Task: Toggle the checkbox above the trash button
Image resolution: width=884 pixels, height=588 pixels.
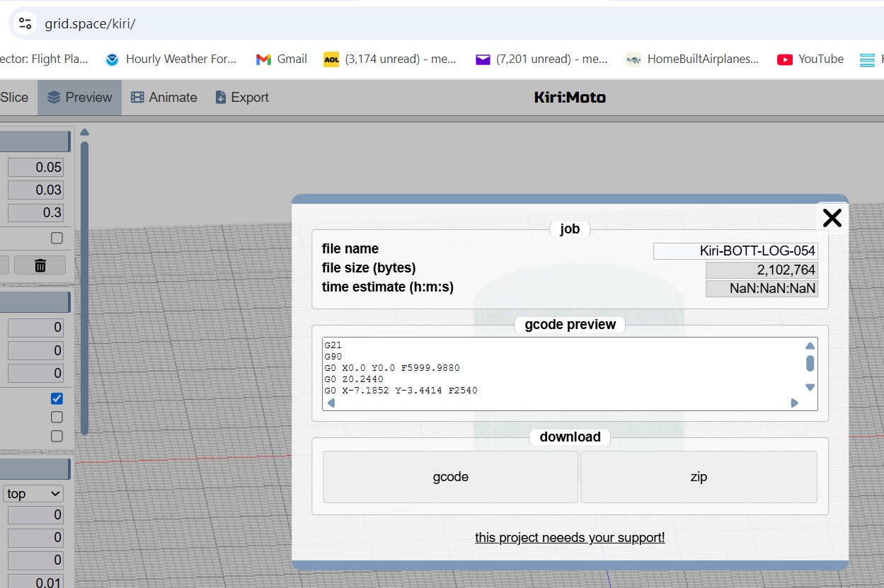Action: 57,238
